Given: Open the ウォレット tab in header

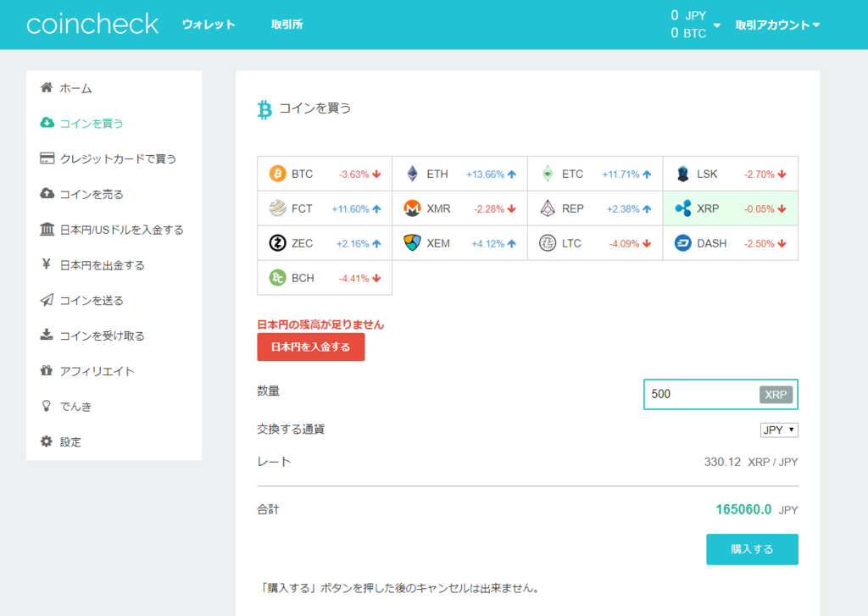Looking at the screenshot, I should click(209, 25).
